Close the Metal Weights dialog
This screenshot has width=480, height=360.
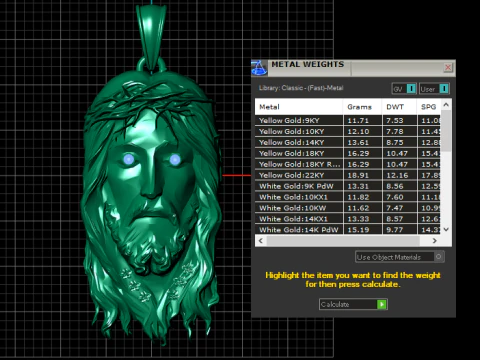click(448, 67)
